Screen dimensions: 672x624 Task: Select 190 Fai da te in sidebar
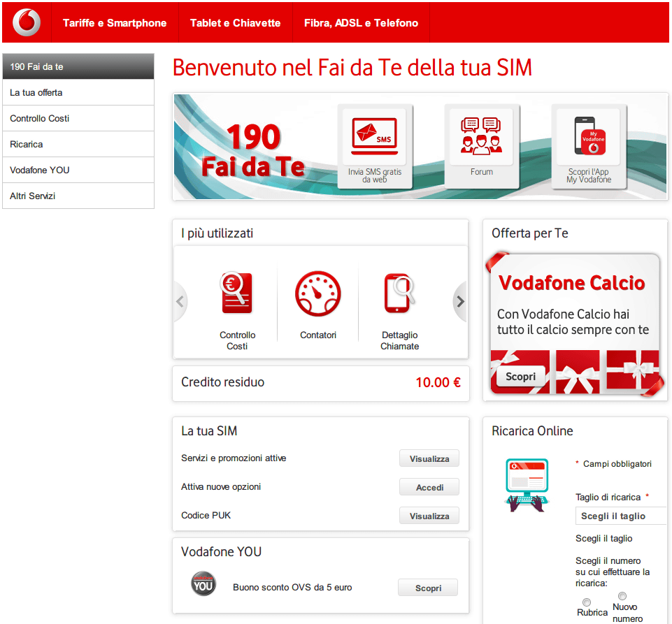coord(78,66)
